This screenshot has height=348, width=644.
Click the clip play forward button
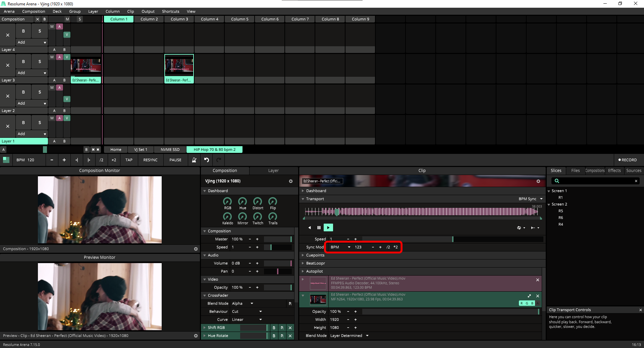coord(328,228)
